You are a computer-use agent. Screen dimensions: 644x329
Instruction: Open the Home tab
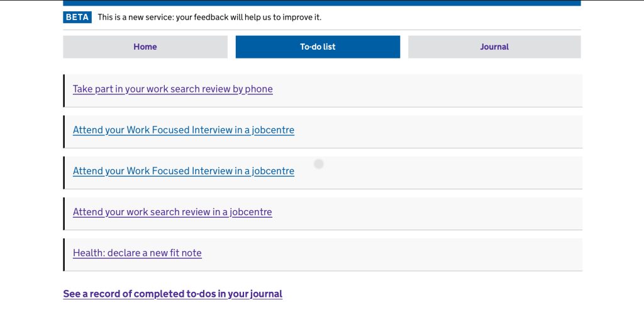click(x=145, y=47)
